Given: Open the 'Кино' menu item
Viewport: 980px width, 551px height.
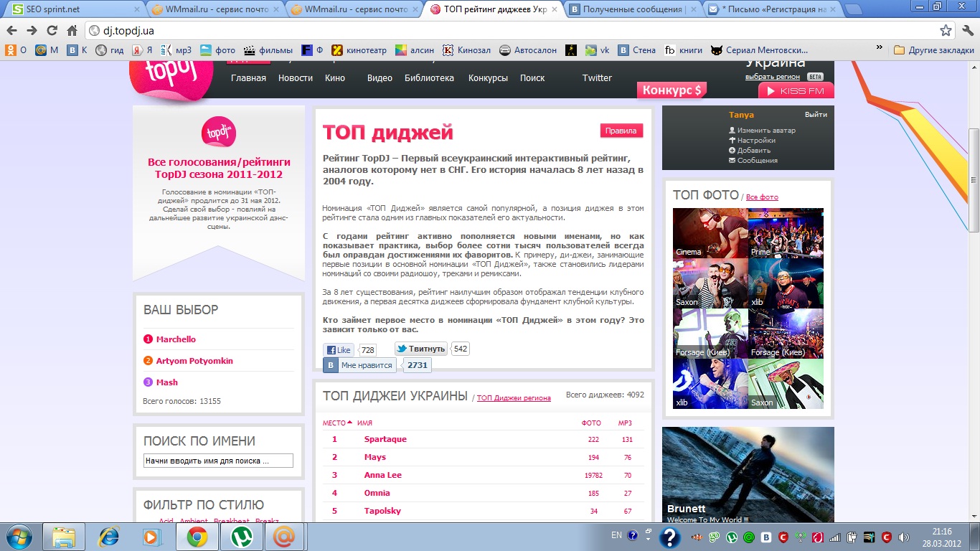Looking at the screenshot, I should coord(335,78).
